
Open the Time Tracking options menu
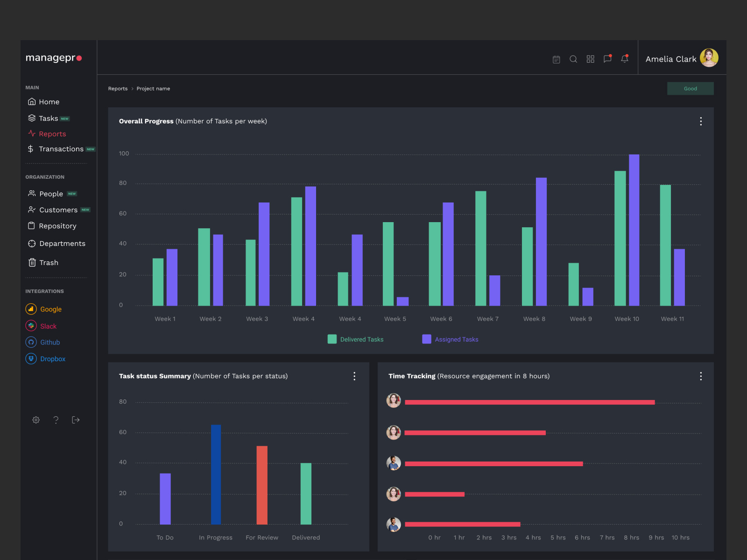[701, 376]
